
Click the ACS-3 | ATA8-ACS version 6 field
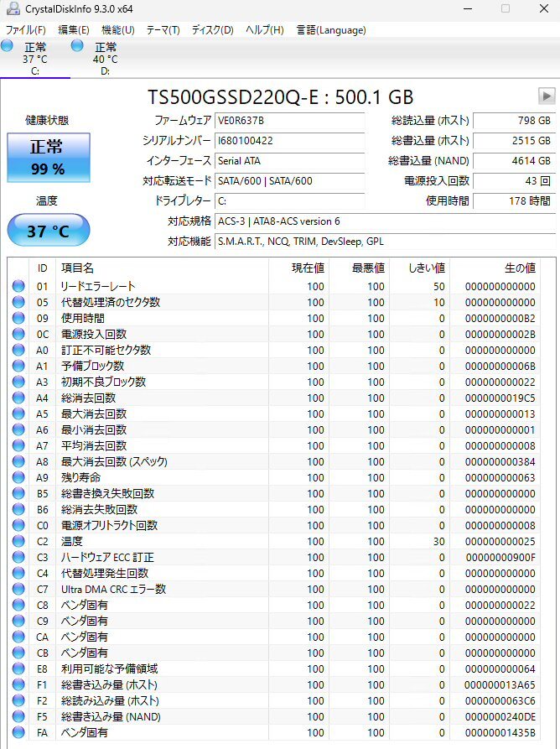click(386, 221)
